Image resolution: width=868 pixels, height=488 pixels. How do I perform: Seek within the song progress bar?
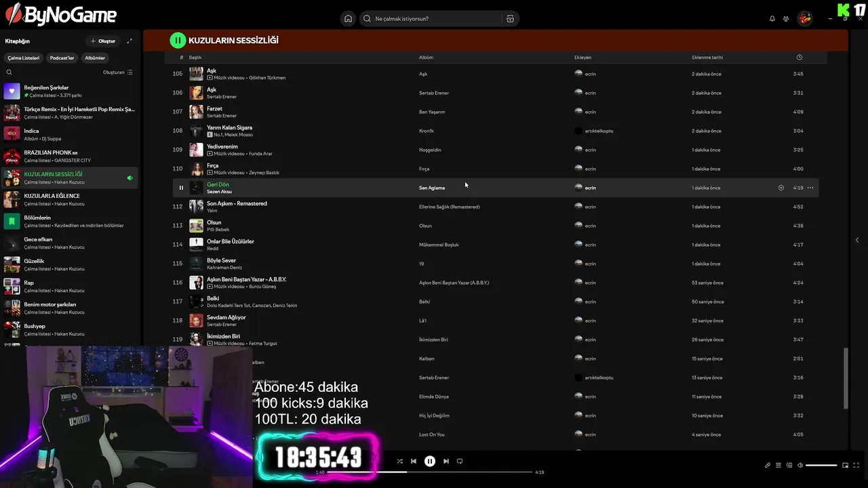coord(430,472)
